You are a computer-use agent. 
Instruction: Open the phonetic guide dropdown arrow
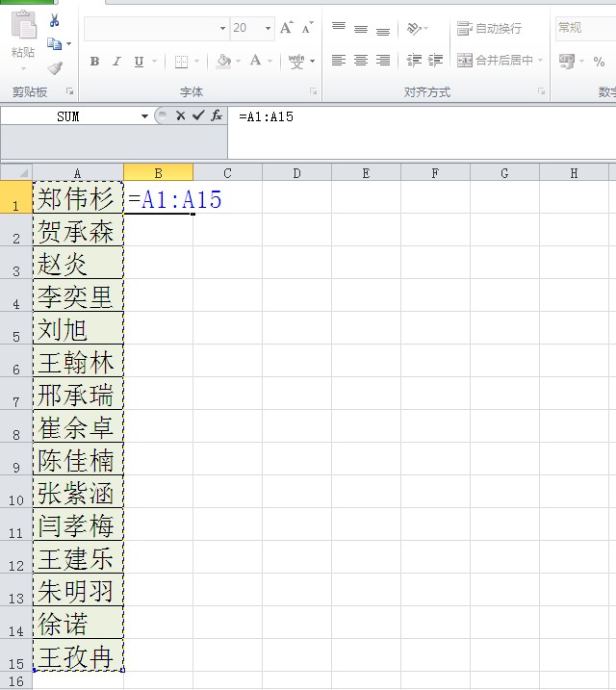pos(313,62)
